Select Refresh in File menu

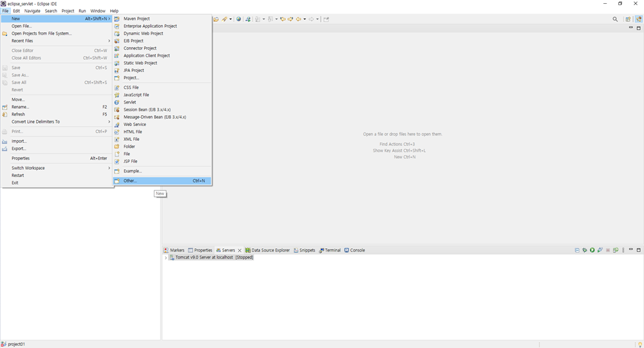pyautogui.click(x=57, y=114)
